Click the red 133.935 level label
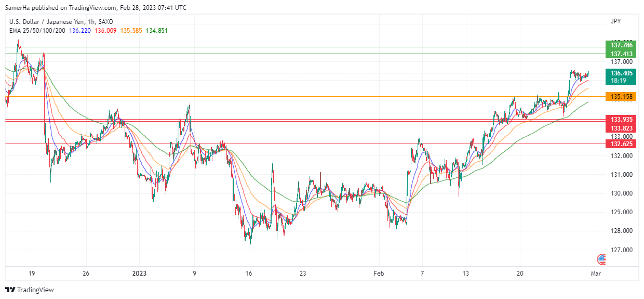Viewport: 644px width, 299px height. click(621, 120)
